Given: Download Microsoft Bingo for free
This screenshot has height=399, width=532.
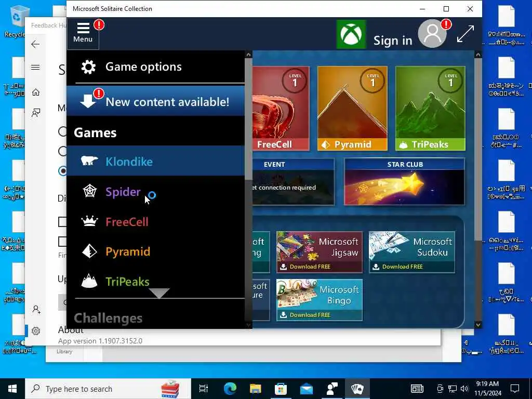Looking at the screenshot, I should coord(320,300).
